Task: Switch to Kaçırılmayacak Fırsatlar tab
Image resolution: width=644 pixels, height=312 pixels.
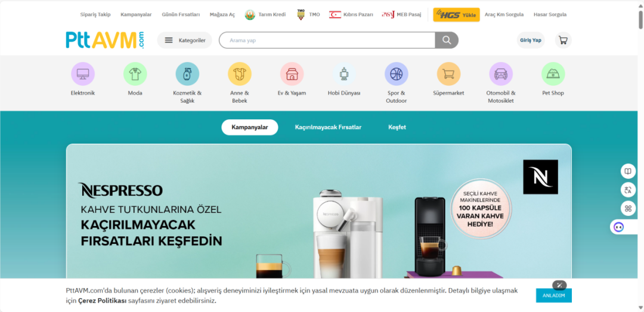Action: point(328,128)
